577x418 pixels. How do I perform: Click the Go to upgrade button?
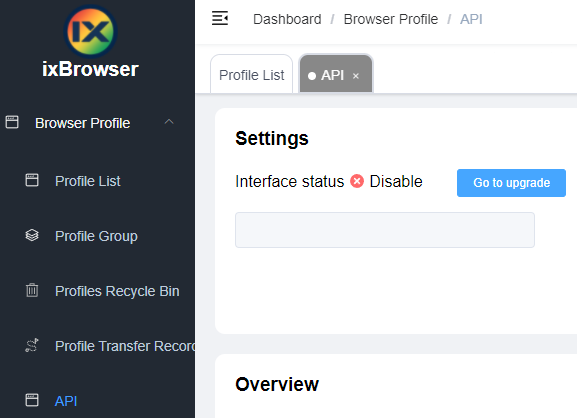point(511,183)
